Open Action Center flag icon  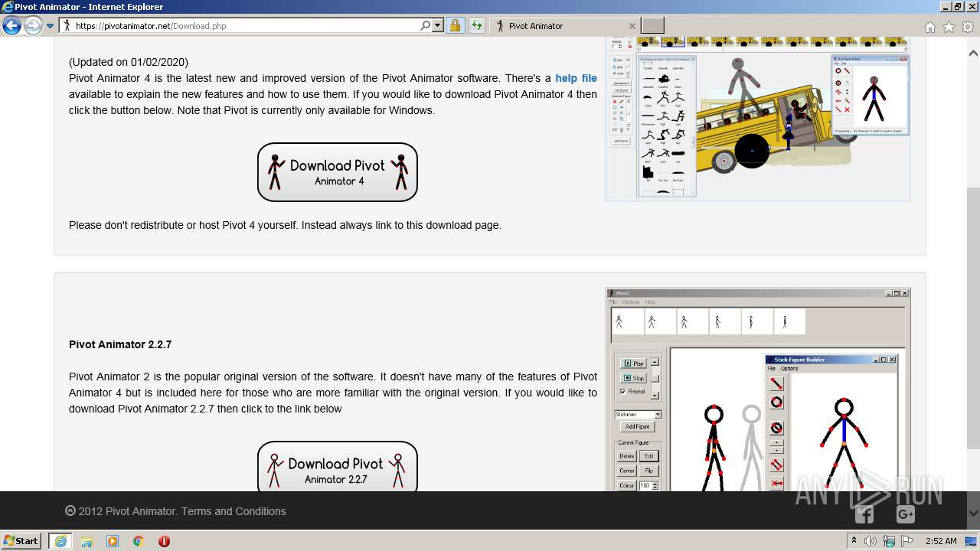tap(906, 540)
